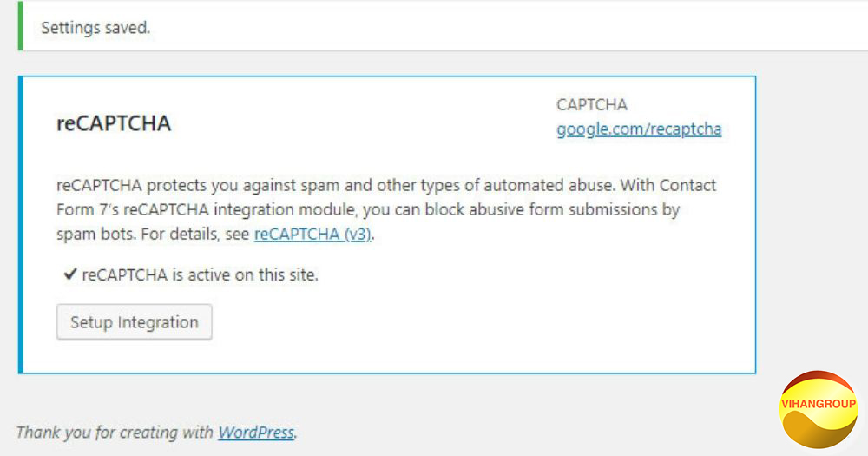Click the VIHANGROUP logo badge
The width and height of the screenshot is (868, 456).
tap(819, 409)
